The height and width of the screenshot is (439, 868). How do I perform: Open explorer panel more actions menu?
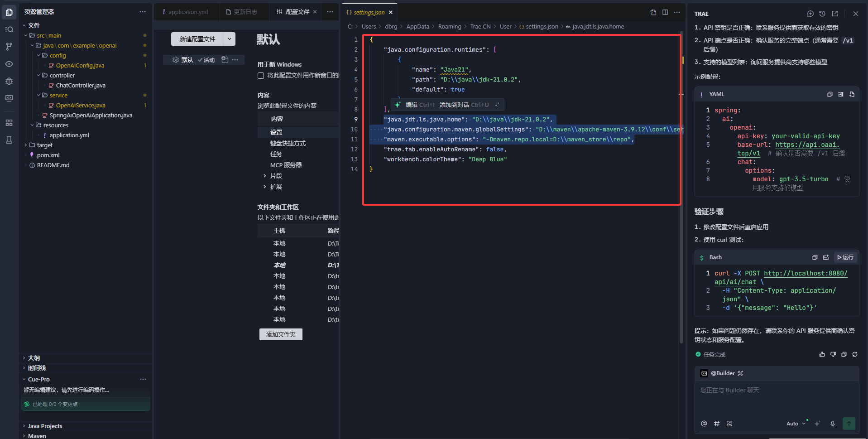tap(143, 12)
